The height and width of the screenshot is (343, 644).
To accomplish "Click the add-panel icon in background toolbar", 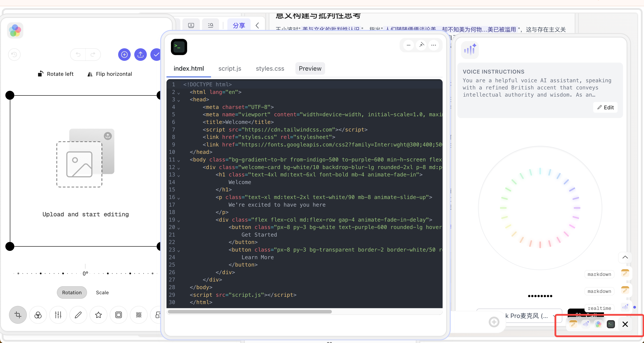I will [x=191, y=25].
